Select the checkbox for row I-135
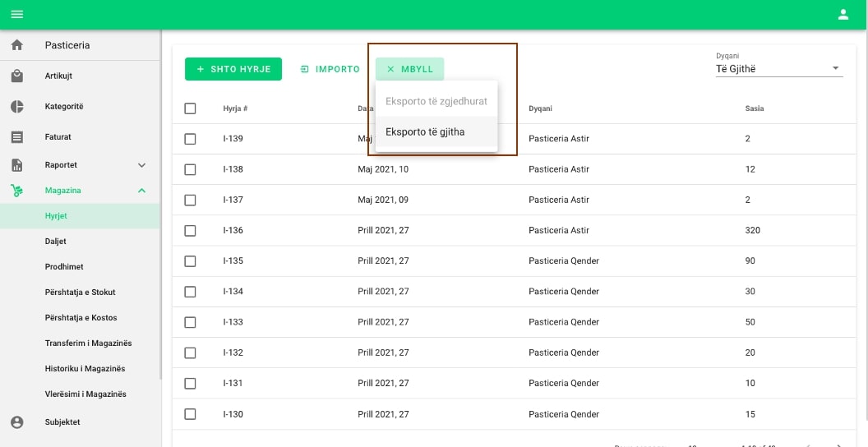 [190, 261]
